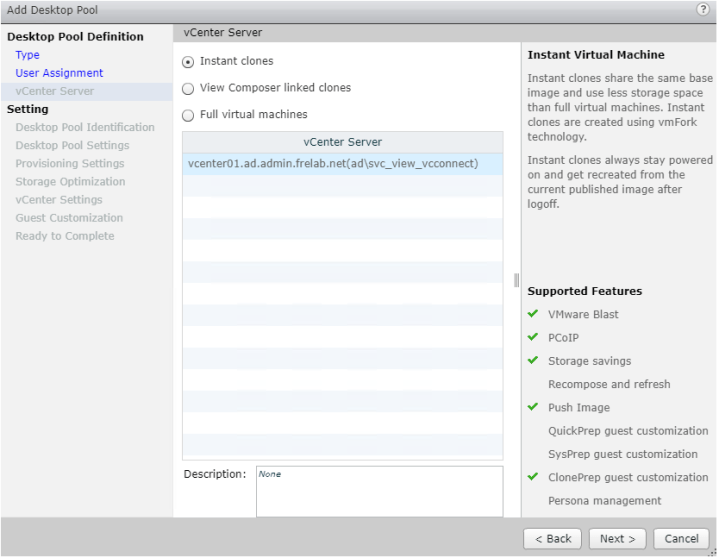Click the vCenter Server column header
Viewport: 719px width, 558px height.
(343, 142)
